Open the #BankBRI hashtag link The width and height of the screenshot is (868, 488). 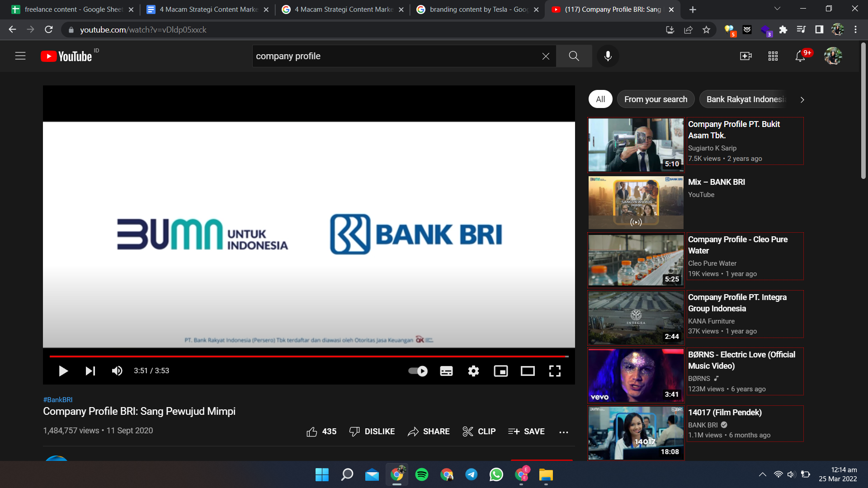coord(58,399)
